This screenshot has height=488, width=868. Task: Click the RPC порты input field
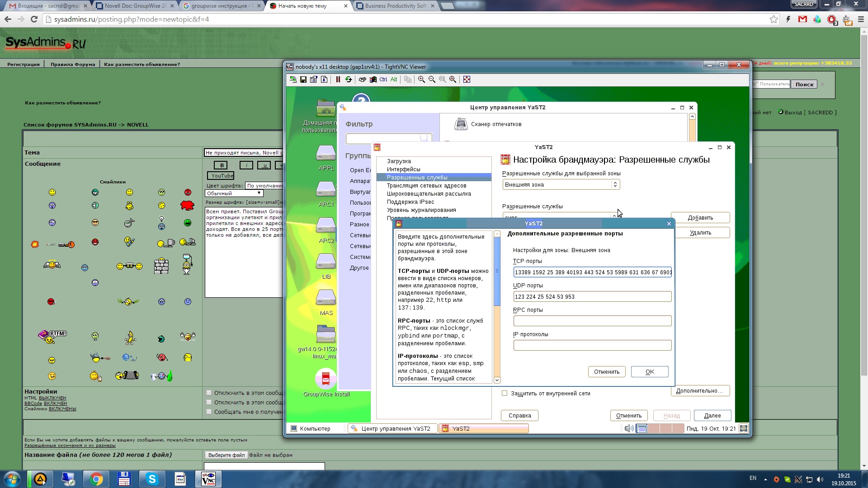pos(592,321)
